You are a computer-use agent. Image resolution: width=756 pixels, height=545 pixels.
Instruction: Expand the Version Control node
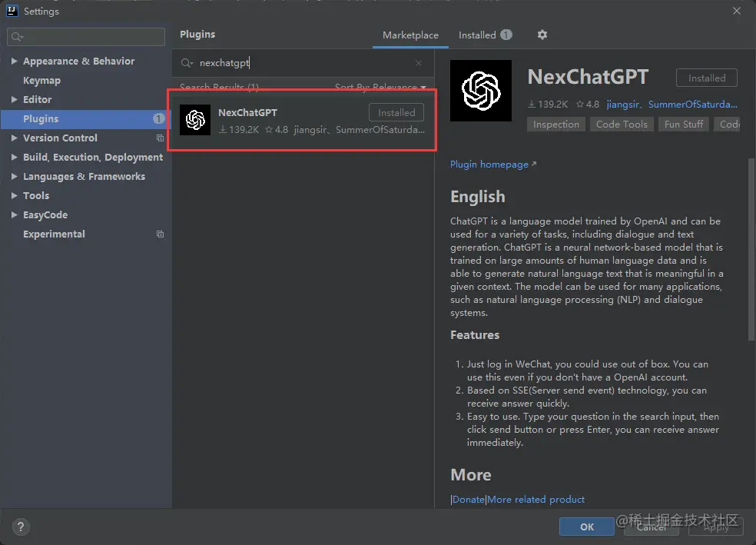[x=14, y=138]
